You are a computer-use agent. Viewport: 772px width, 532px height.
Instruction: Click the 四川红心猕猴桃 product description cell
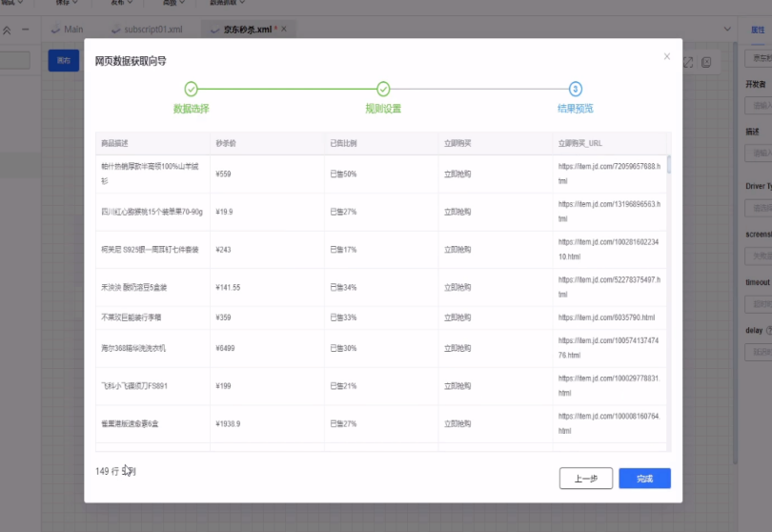(x=152, y=212)
